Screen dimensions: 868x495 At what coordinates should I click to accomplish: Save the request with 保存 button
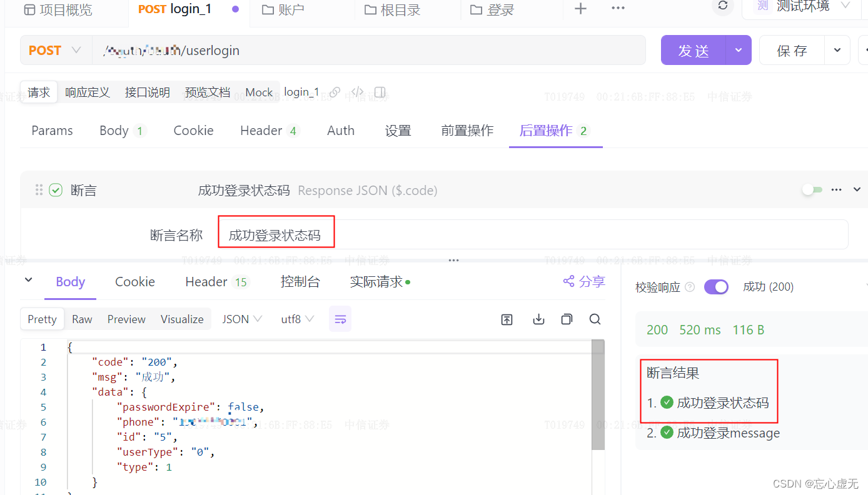(x=792, y=51)
